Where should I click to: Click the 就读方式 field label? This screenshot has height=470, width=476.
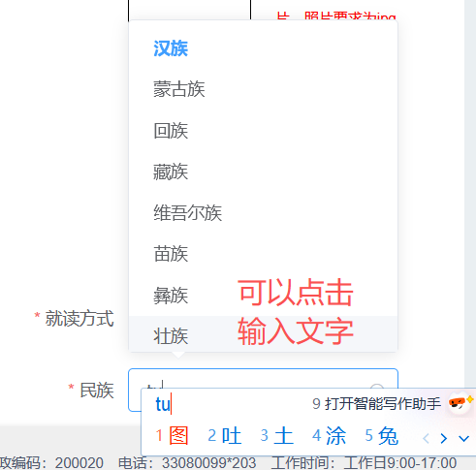tap(79, 319)
